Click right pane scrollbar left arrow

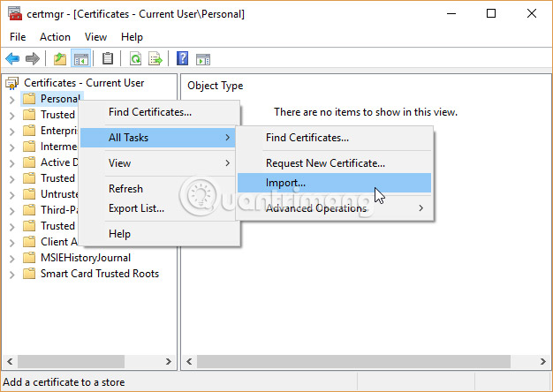tap(189, 362)
